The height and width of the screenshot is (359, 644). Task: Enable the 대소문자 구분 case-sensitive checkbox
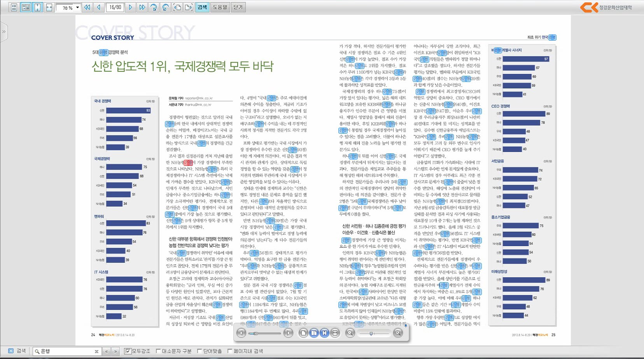(x=158, y=351)
